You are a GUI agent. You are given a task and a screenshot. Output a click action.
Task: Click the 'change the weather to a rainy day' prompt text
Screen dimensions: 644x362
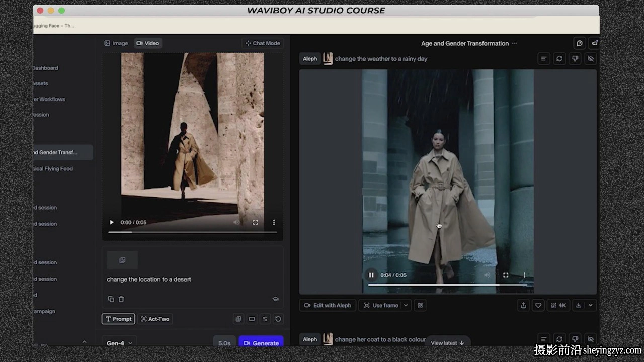click(381, 59)
